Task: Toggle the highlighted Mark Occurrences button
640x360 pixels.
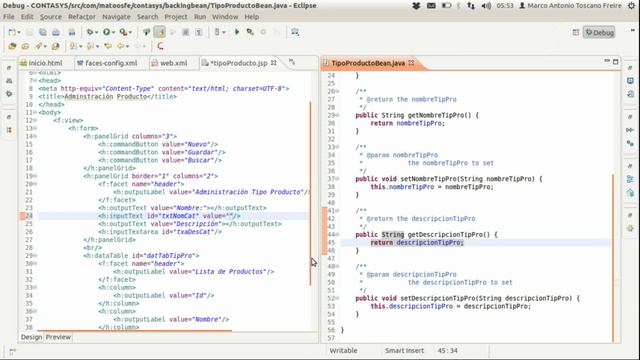Action: pyautogui.click(x=160, y=32)
